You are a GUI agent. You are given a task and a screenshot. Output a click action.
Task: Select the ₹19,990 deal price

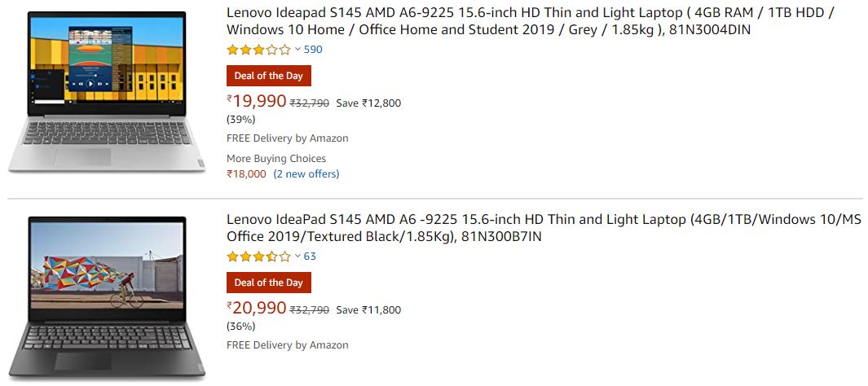pos(257,101)
